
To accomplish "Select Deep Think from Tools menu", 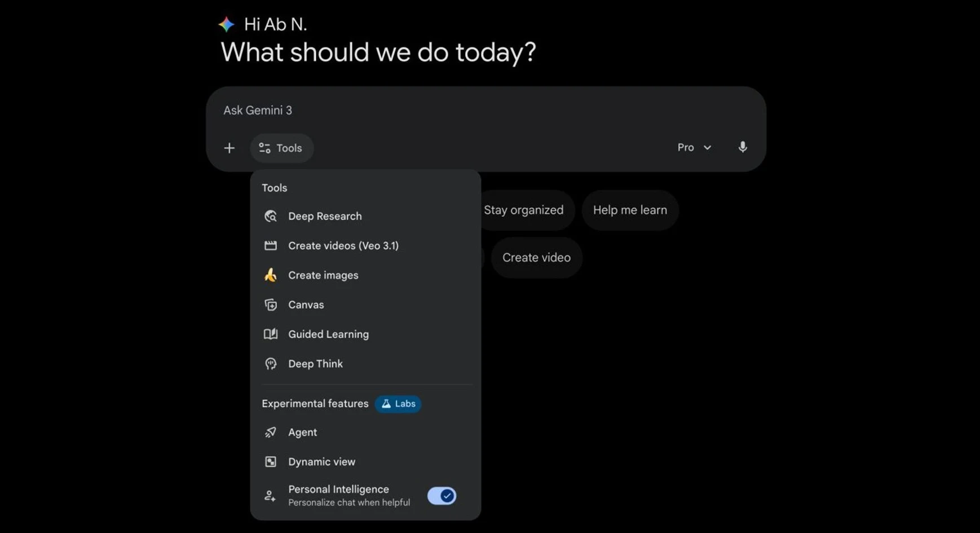I will 315,364.
